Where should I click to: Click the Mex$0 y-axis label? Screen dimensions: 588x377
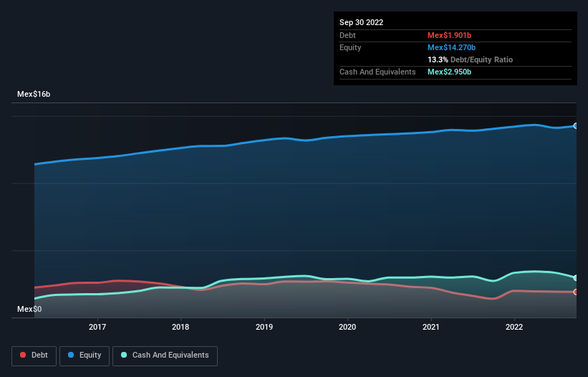[x=29, y=309]
